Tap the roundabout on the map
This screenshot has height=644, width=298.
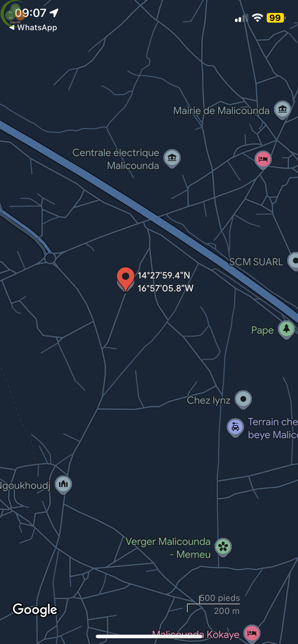pyautogui.click(x=50, y=258)
